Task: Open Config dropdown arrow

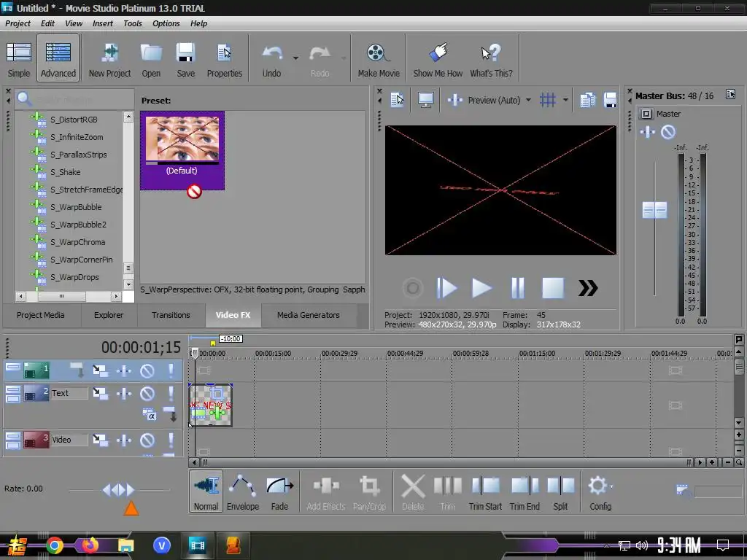Action: (x=611, y=486)
